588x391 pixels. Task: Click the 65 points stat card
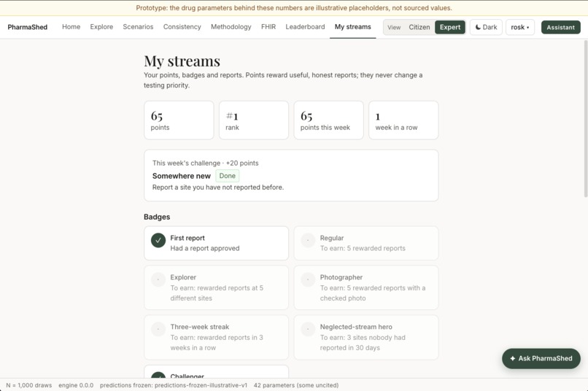(179, 120)
